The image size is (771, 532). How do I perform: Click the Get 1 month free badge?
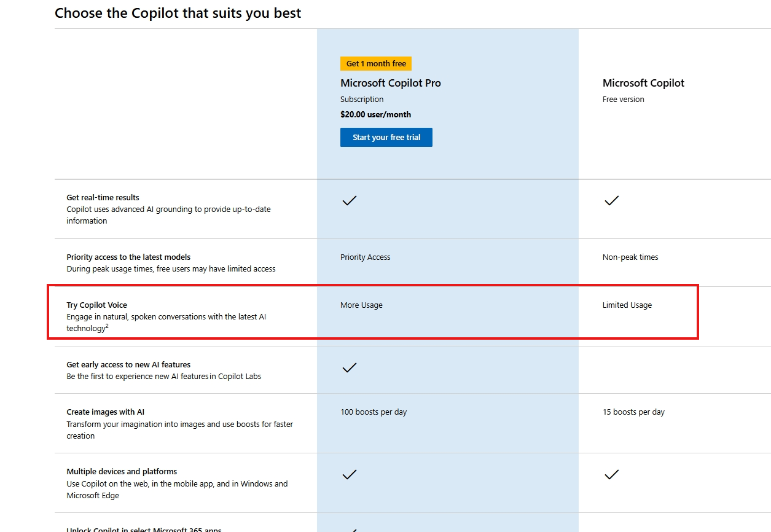(376, 63)
